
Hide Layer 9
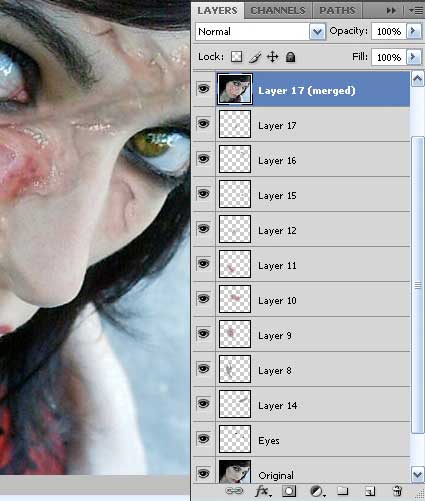click(204, 334)
